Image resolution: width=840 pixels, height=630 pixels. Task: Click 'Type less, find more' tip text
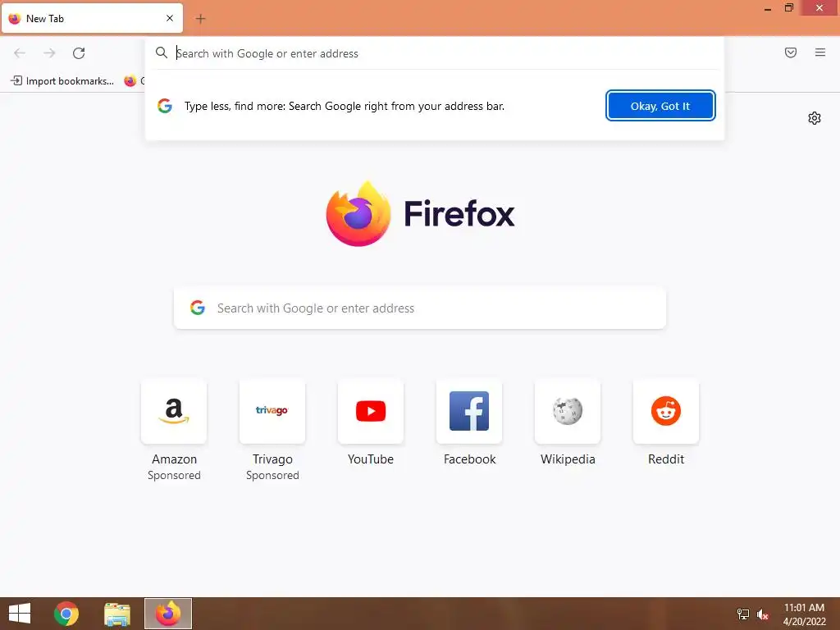(344, 106)
